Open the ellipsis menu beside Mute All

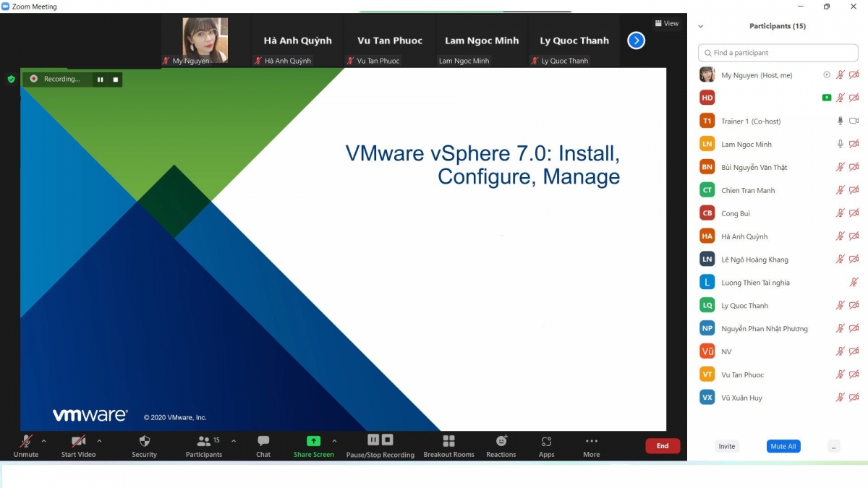834,446
